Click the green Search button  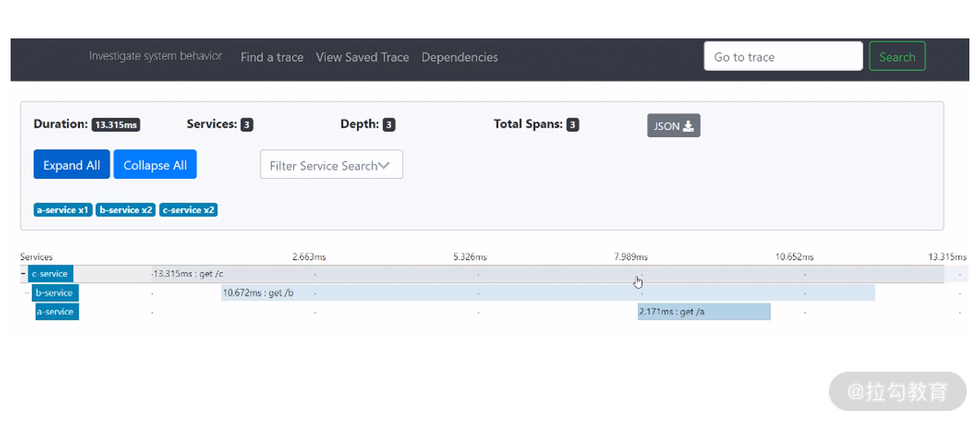[x=897, y=57]
